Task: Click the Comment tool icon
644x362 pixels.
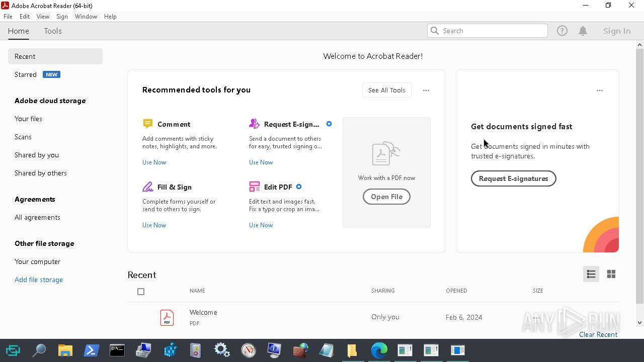Action: pos(147,124)
